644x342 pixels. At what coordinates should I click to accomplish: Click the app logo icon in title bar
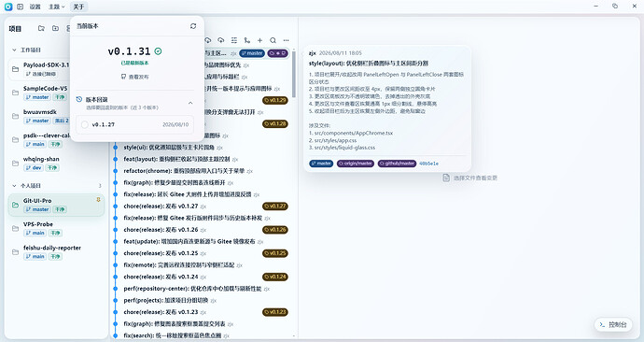7,7
